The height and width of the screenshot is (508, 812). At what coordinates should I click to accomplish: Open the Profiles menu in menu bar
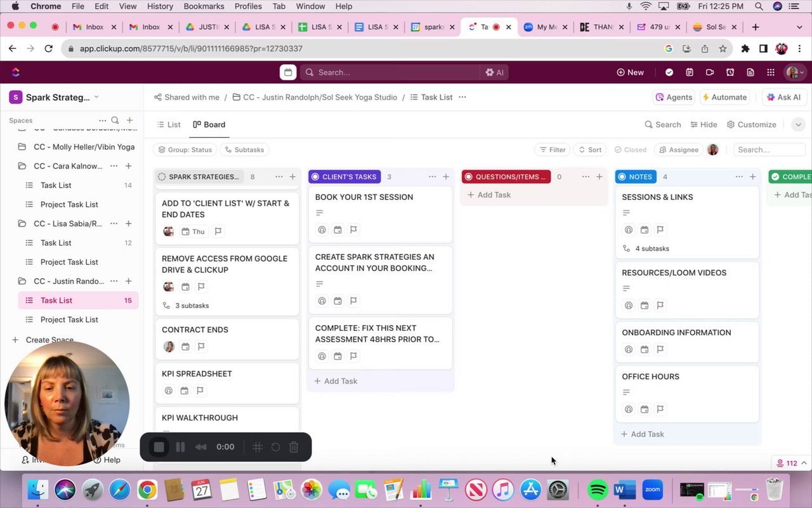tap(248, 6)
